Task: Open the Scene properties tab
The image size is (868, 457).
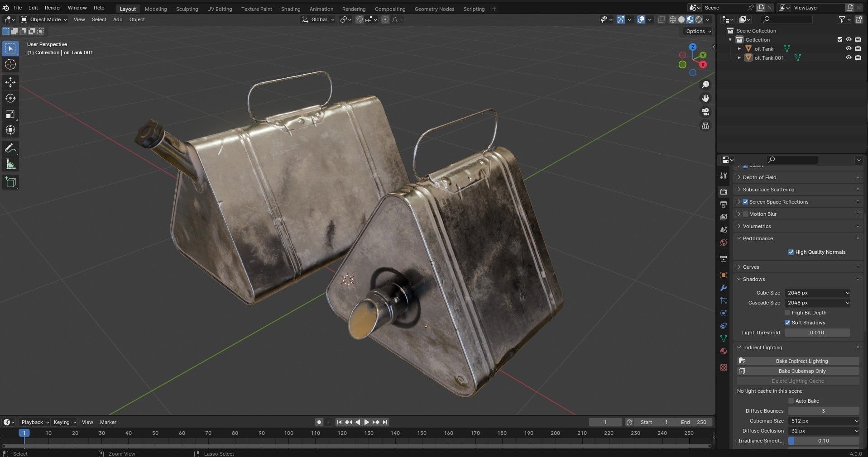Action: click(724, 230)
